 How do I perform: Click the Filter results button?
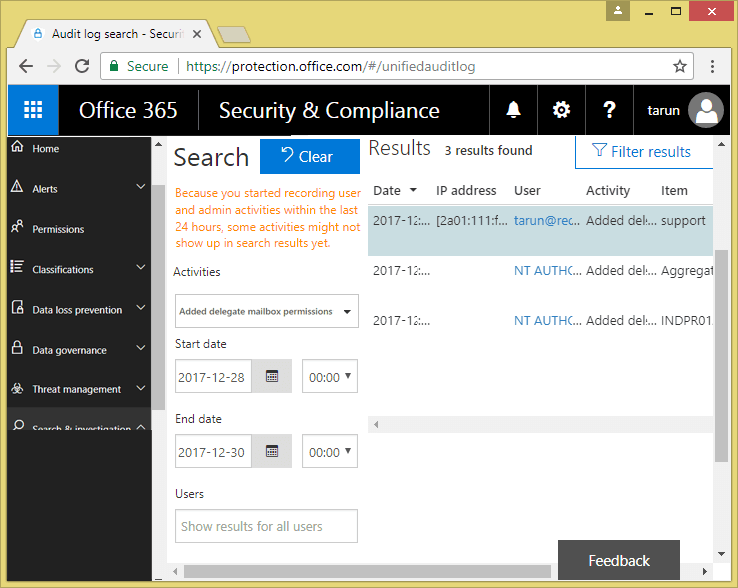tap(643, 152)
